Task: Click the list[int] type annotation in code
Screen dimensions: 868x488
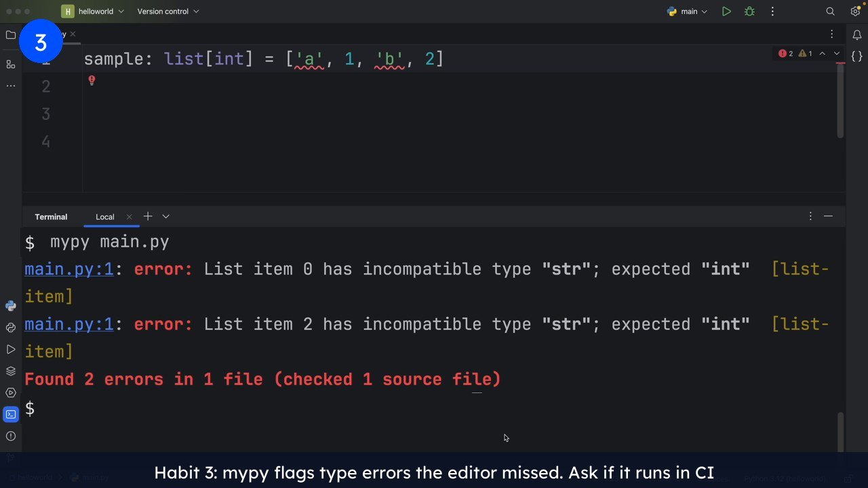Action: coord(208,59)
